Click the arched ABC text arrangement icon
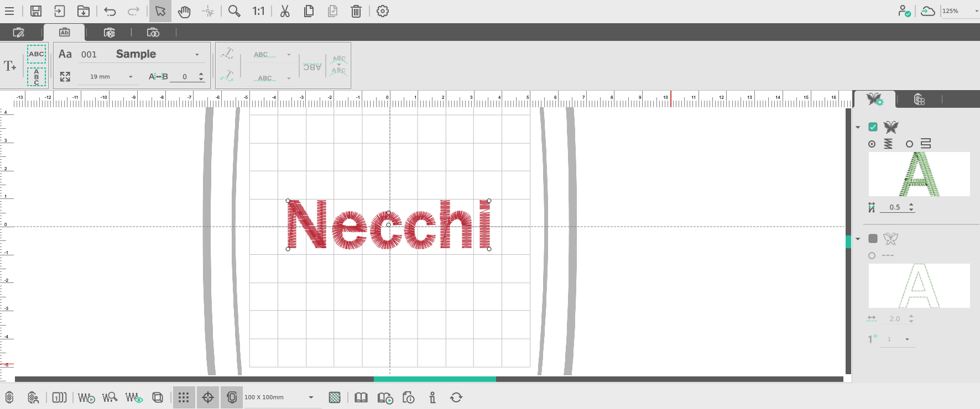980x409 pixels. [339, 65]
